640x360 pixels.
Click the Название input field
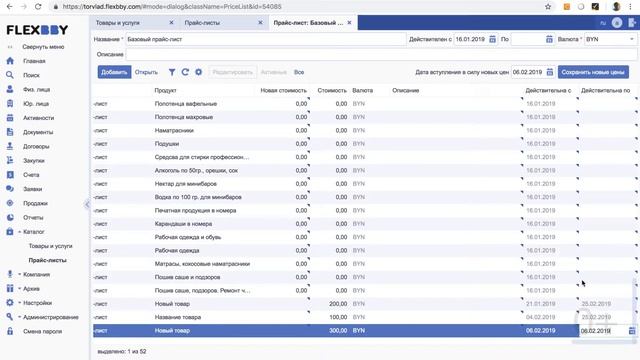tap(266, 39)
